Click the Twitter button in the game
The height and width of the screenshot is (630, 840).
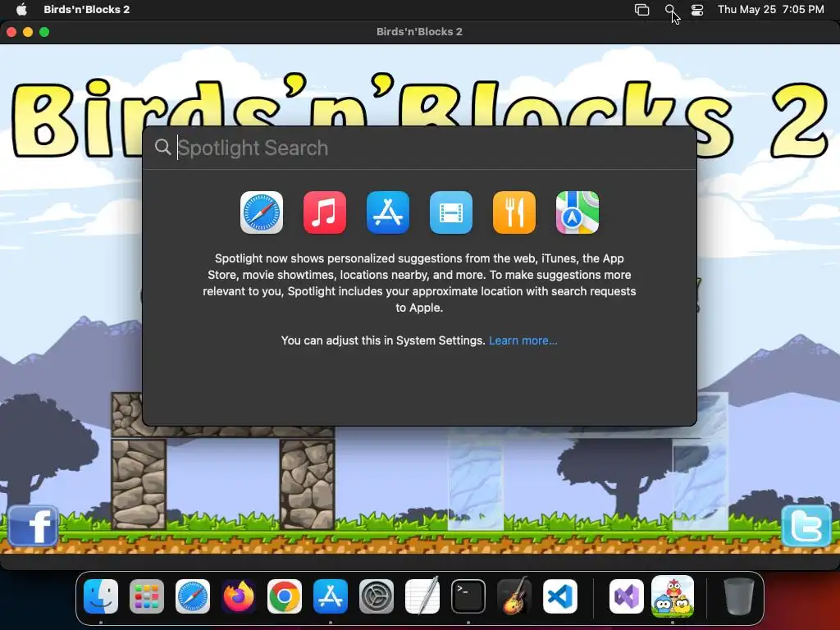pyautogui.click(x=806, y=526)
